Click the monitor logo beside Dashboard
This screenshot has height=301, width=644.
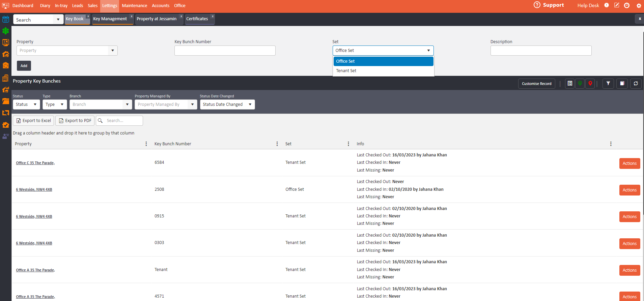pyautogui.click(x=6, y=5)
